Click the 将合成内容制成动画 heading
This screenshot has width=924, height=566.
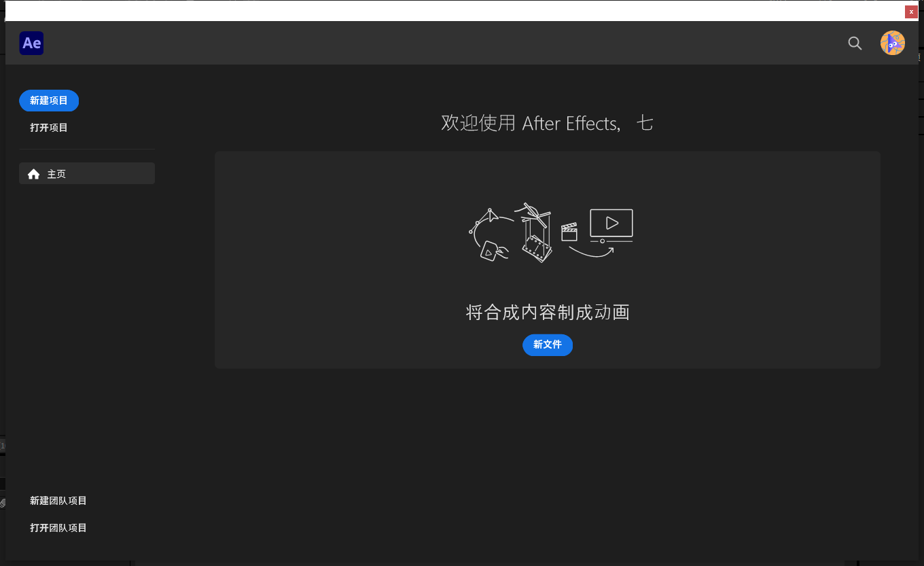[x=548, y=313]
